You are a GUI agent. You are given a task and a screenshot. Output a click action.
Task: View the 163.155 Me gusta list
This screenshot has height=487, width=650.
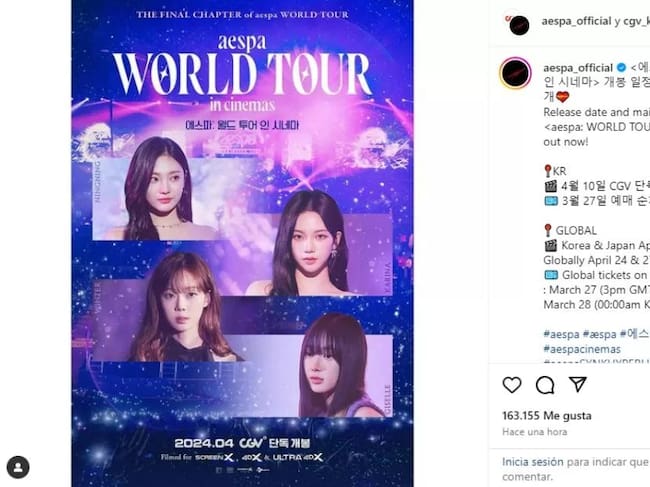tap(547, 416)
